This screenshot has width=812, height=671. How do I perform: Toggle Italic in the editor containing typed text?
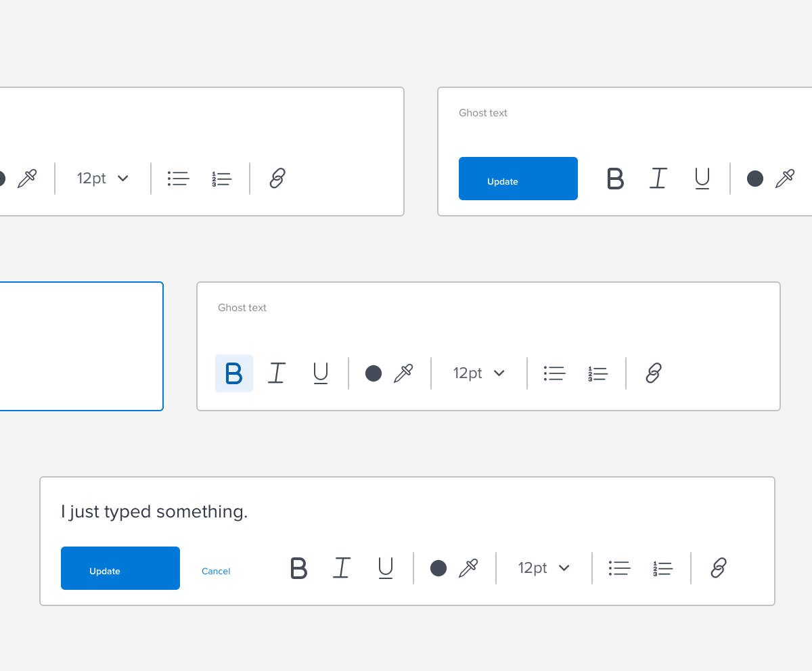point(342,568)
